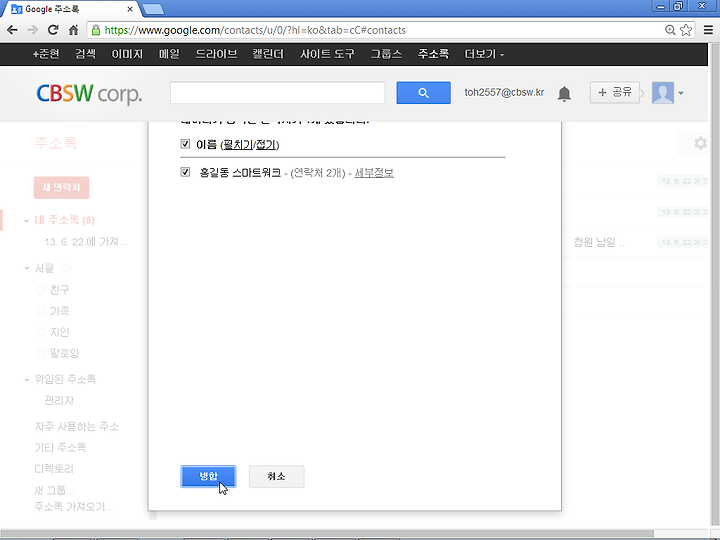Reload the page with the refresh icon
The height and width of the screenshot is (540, 720).
(x=53, y=30)
